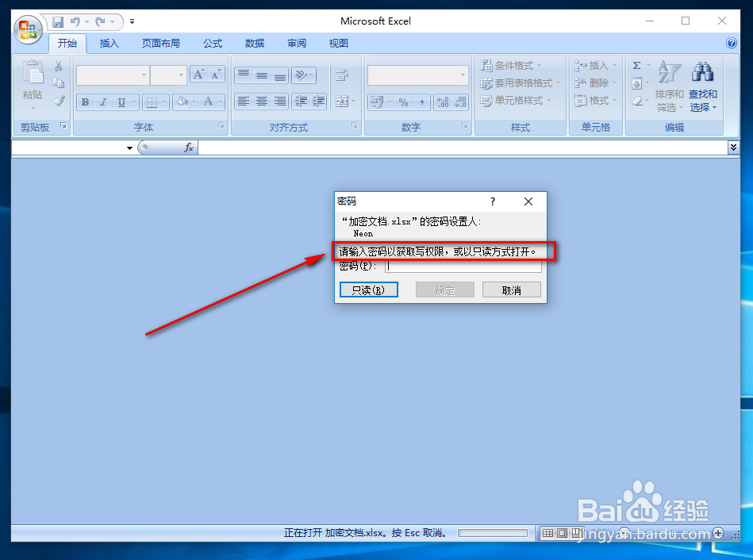The width and height of the screenshot is (753, 560).
Task: Click the AutoSum sigma icon
Action: point(637,66)
